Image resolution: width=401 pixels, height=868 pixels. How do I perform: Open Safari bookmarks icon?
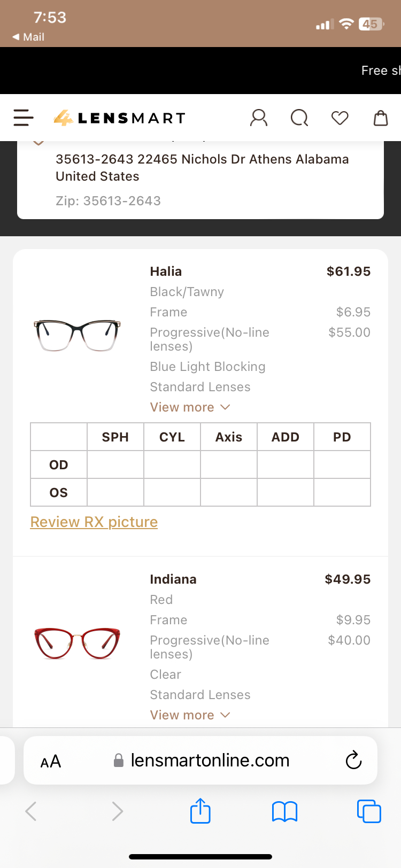click(284, 811)
